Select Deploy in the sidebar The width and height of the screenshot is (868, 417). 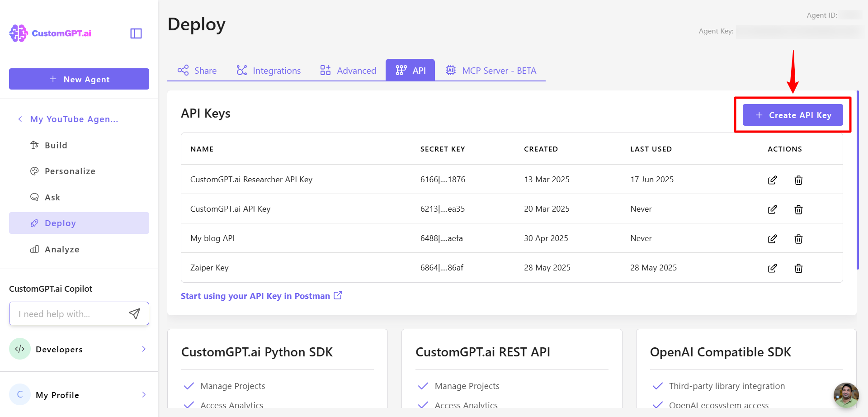[x=79, y=223]
